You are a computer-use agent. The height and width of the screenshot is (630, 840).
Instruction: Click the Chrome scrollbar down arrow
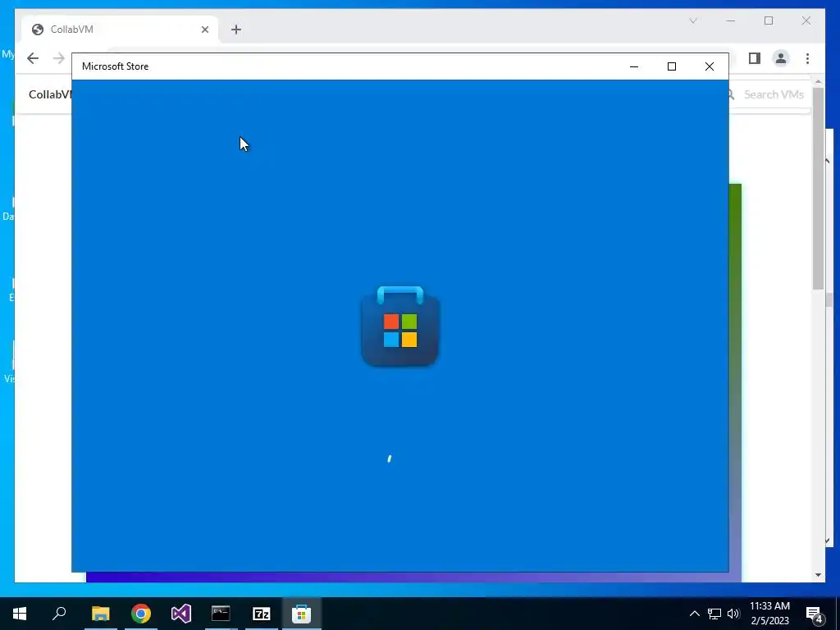818,575
